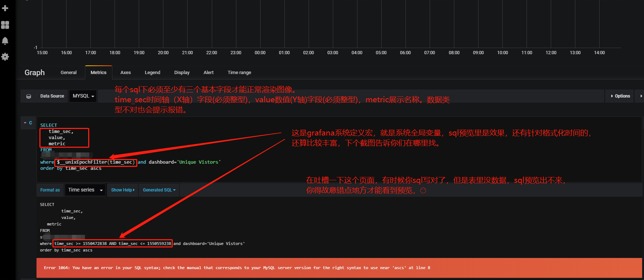Click the 00:00 time axis label
This screenshot has width=644, height=280.
pos(260,53)
